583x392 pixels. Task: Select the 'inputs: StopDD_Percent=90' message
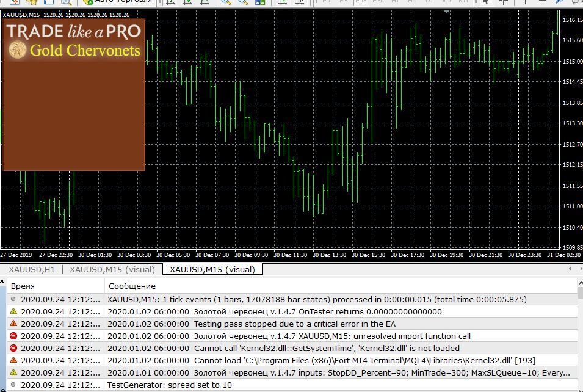[x=338, y=372]
